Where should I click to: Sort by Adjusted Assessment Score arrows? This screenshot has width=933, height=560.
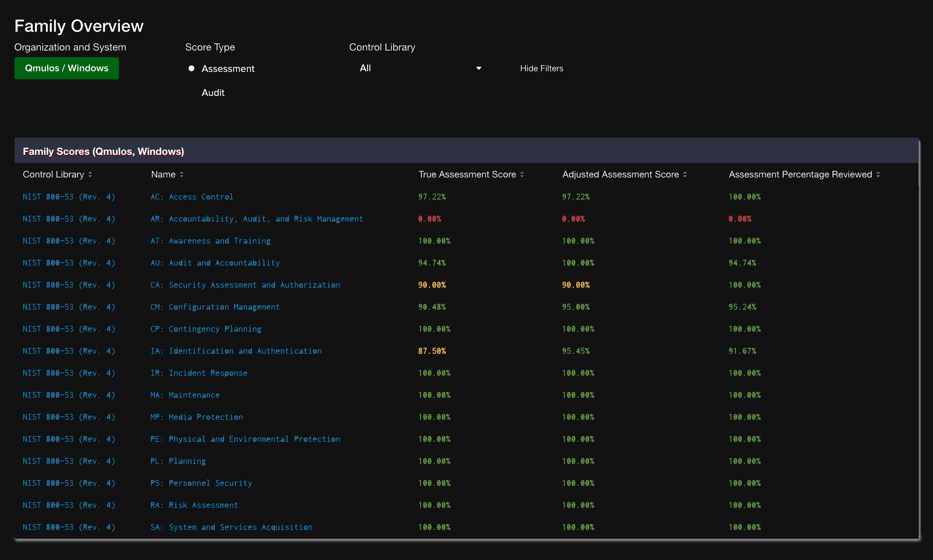(685, 174)
